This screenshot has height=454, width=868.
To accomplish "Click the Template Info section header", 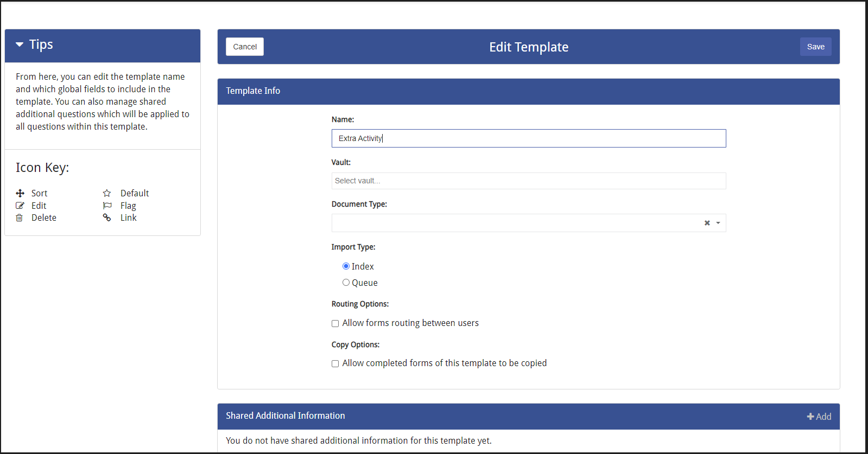I will tap(529, 91).
